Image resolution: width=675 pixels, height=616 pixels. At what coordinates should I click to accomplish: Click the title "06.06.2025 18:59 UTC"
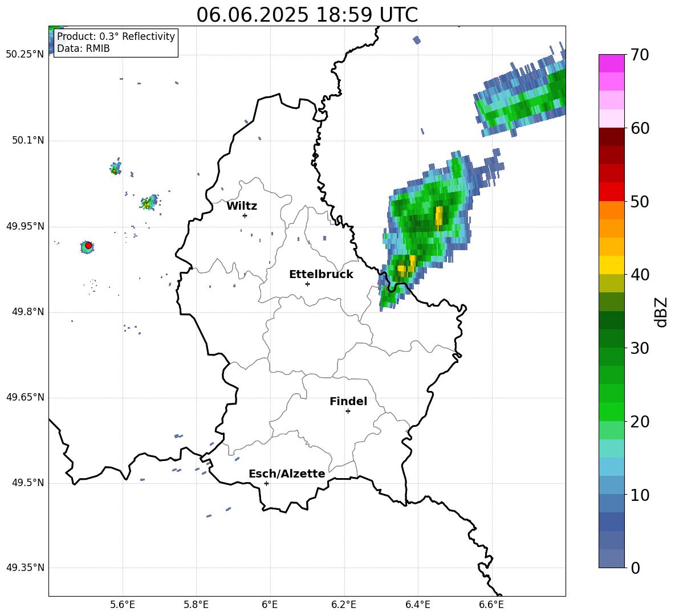pos(307,15)
